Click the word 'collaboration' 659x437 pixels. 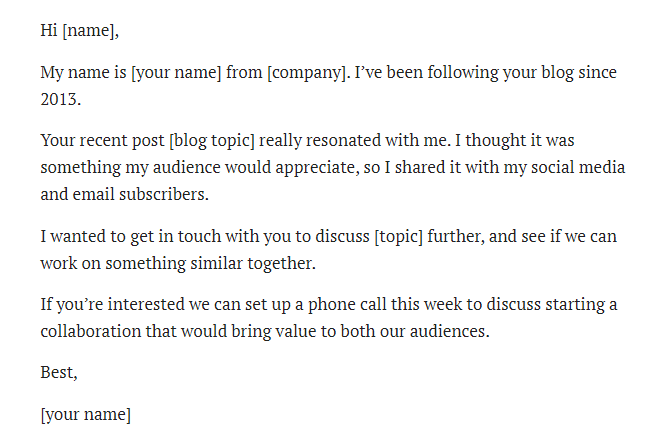[91, 331]
